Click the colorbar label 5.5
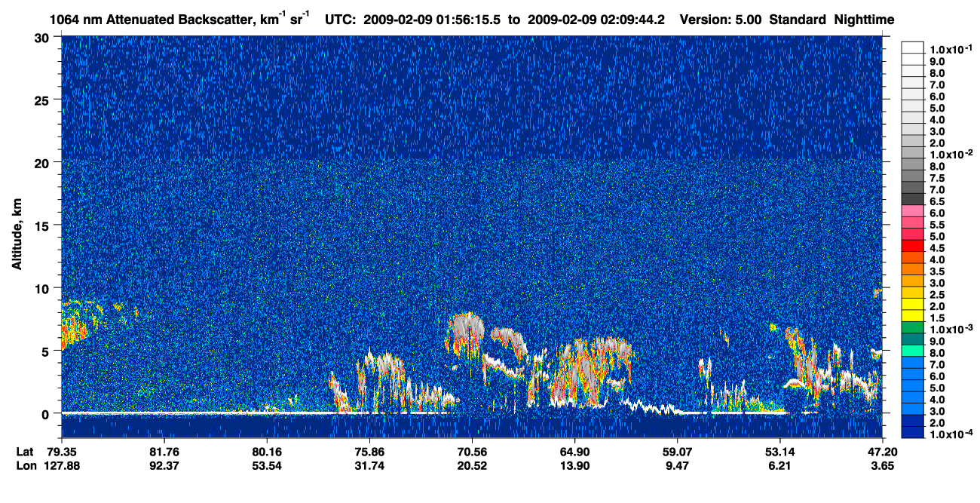This screenshot has width=980, height=503. tap(938, 224)
